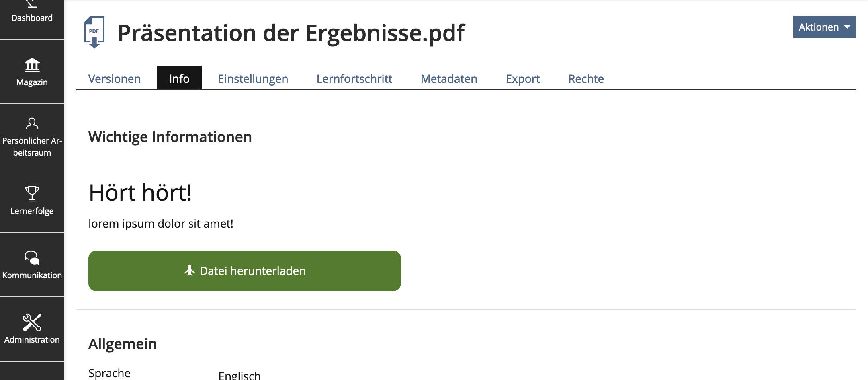This screenshot has height=380, width=868.
Task: Click the PDF file icon
Action: tap(94, 32)
